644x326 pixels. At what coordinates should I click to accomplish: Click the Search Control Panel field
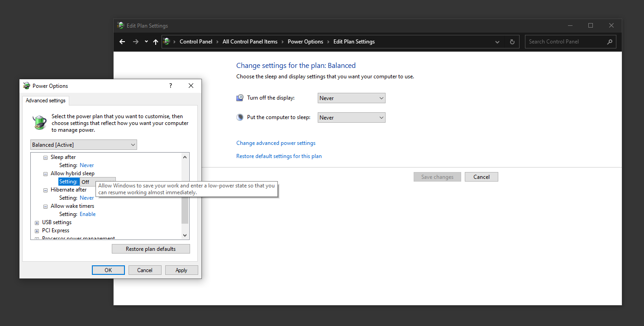[566, 42]
